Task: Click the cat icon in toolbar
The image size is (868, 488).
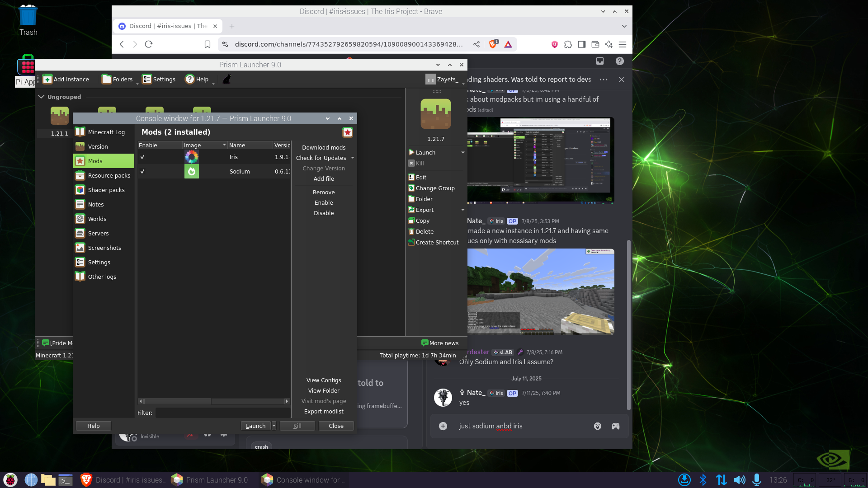Action: pyautogui.click(x=227, y=79)
